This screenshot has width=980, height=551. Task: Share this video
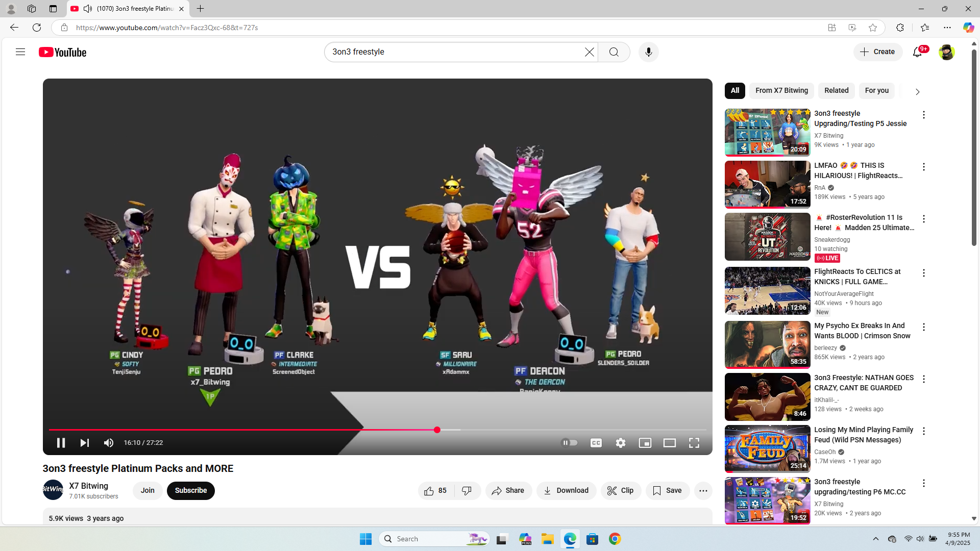[x=508, y=491]
